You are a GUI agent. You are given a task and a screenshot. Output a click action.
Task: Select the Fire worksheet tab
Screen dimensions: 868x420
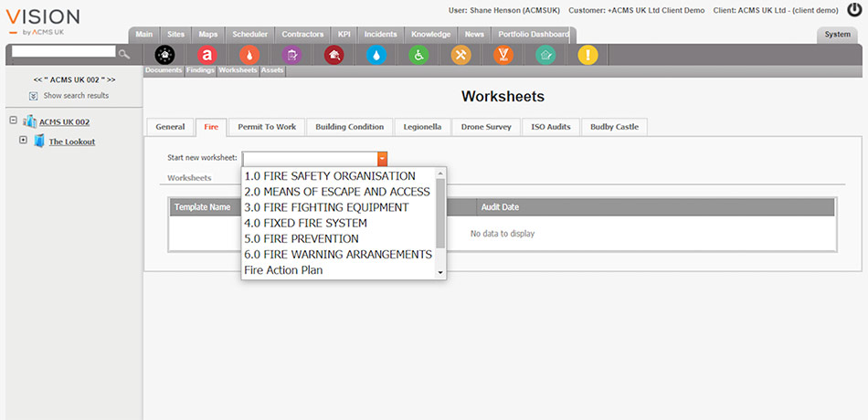[211, 127]
